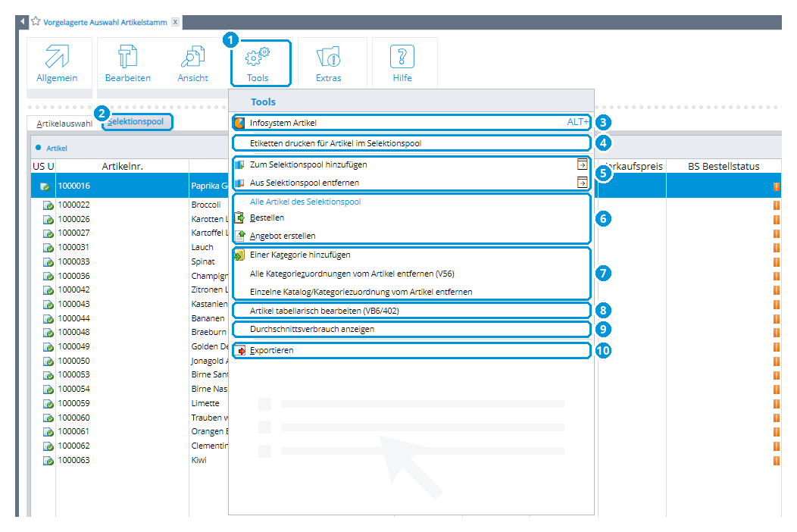The height and width of the screenshot is (532, 797).
Task: Click status icon of row 1000062
Action: pos(48,446)
